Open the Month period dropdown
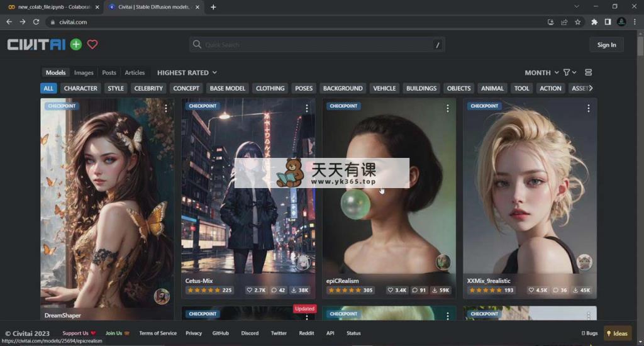Viewport: 644px width, 346px height. click(x=541, y=73)
